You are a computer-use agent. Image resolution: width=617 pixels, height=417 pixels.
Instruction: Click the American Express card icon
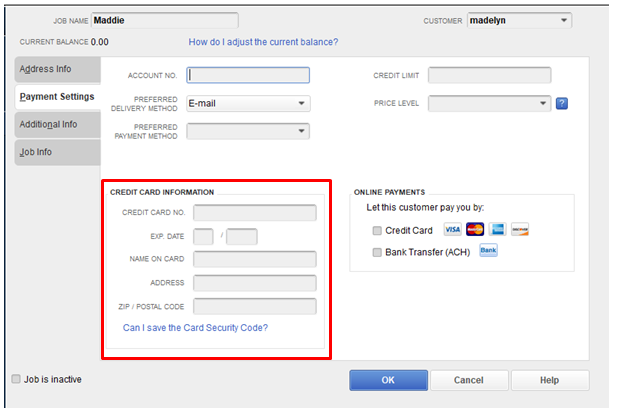[497, 230]
